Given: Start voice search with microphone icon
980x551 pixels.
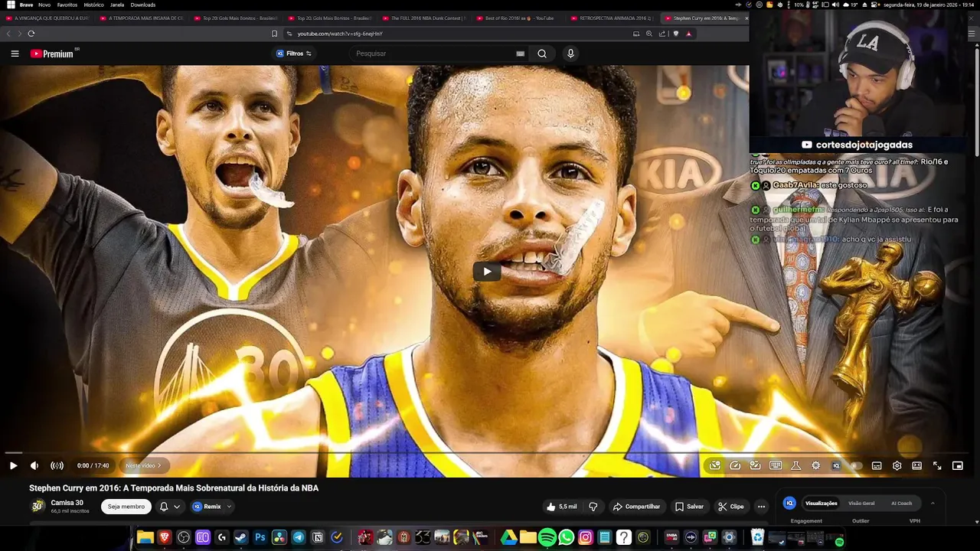Looking at the screenshot, I should pos(570,54).
